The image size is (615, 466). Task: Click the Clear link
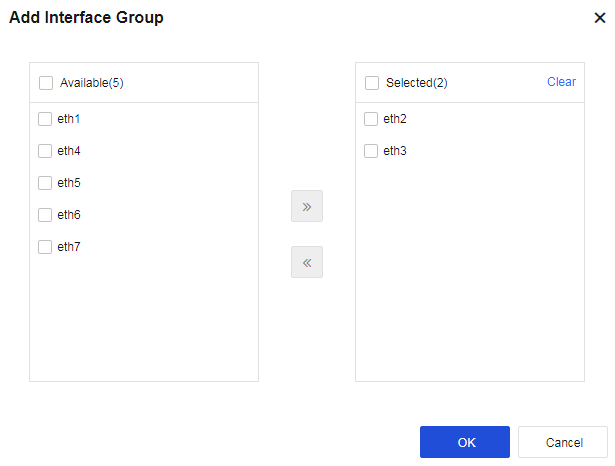[561, 82]
